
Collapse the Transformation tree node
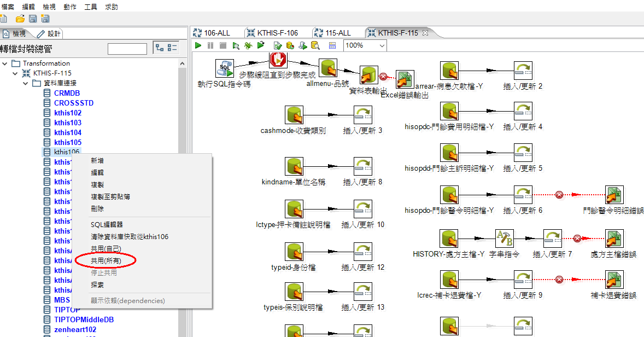pyautogui.click(x=5, y=63)
